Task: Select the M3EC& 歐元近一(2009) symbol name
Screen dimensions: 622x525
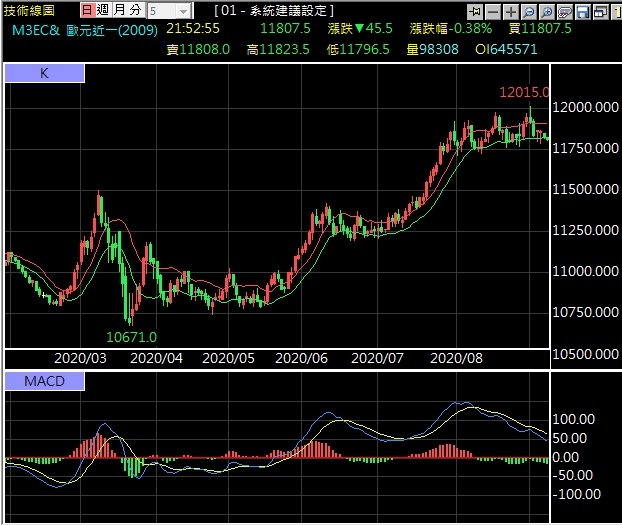Action: pos(85,30)
